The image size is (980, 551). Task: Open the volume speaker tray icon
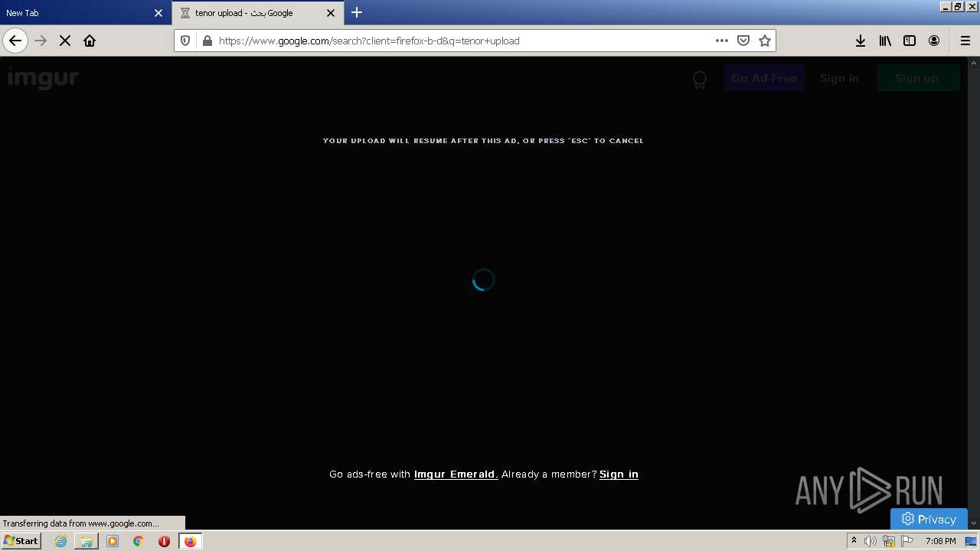871,541
